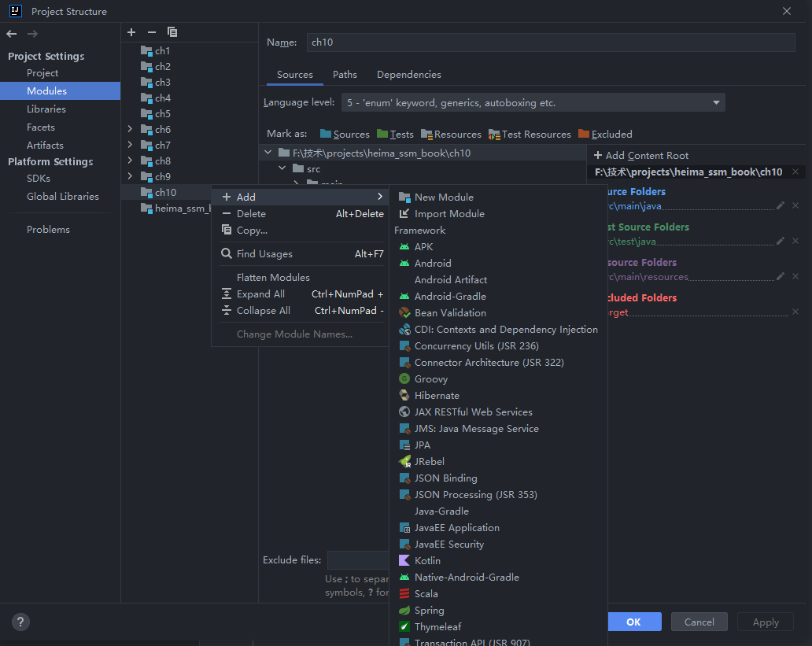Go back with the left arrow

tap(11, 34)
